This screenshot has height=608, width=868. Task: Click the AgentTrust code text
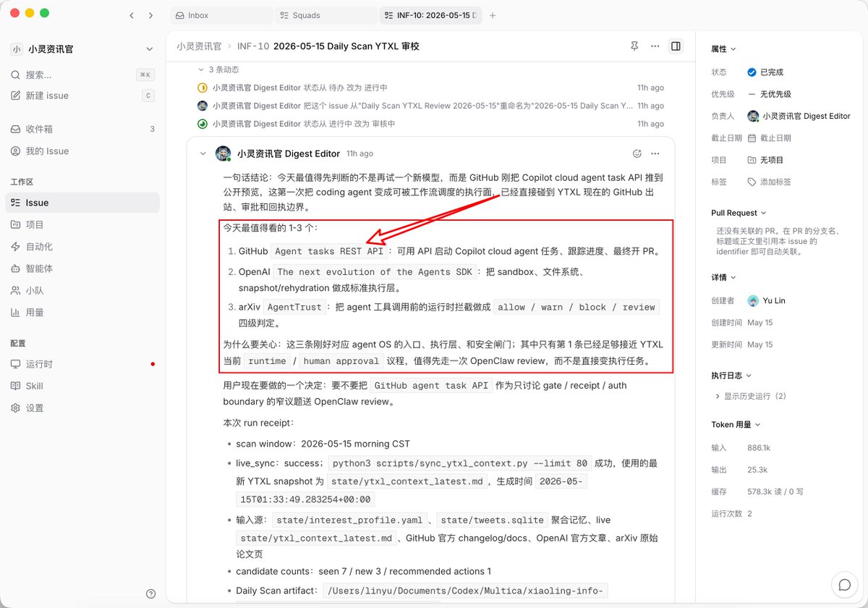[294, 307]
